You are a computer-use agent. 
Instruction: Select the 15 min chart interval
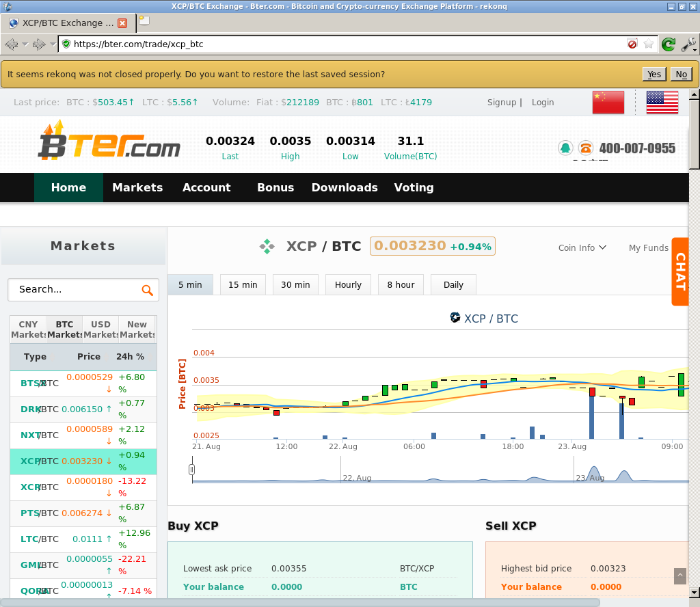243,285
